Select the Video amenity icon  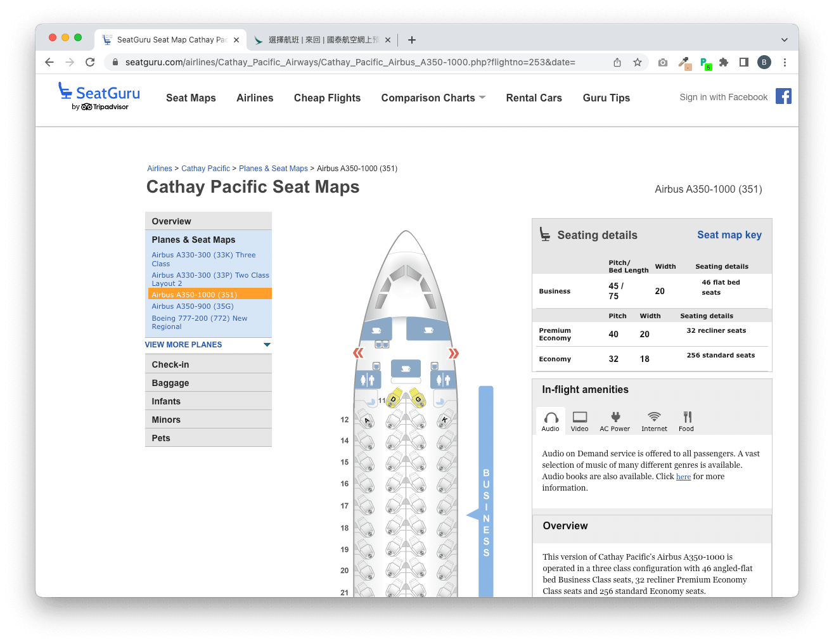[x=579, y=418]
